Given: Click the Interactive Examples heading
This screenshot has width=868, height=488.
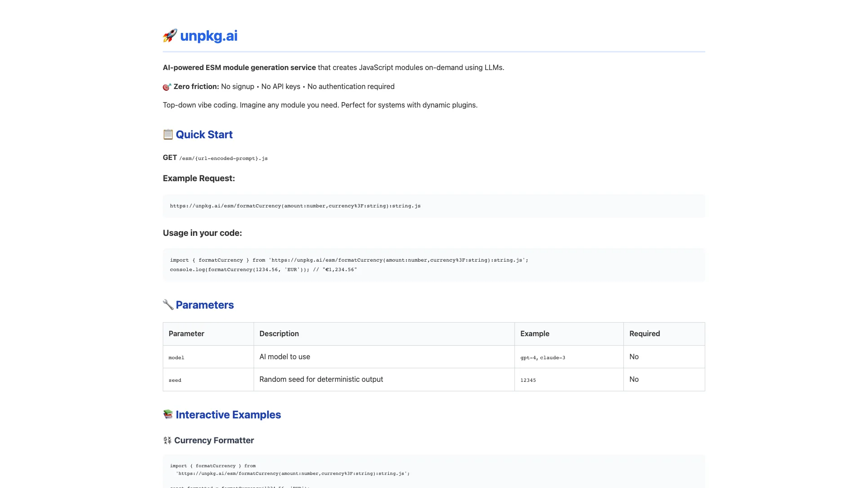Looking at the screenshot, I should pos(228,415).
